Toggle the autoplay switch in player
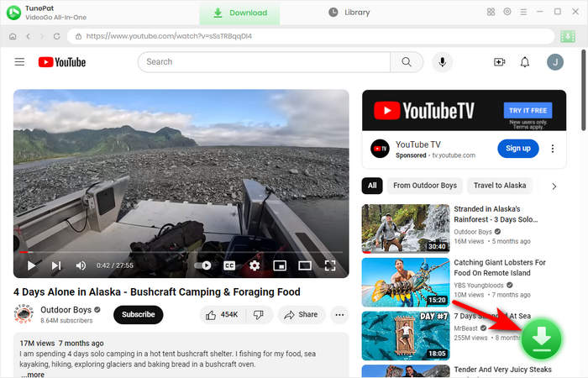Image resolution: width=588 pixels, height=378 pixels. [204, 265]
